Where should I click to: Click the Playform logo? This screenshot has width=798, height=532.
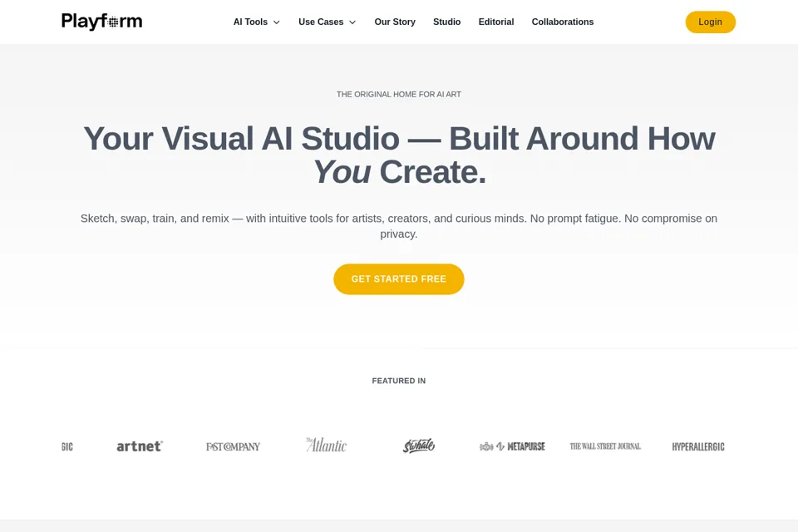101,22
